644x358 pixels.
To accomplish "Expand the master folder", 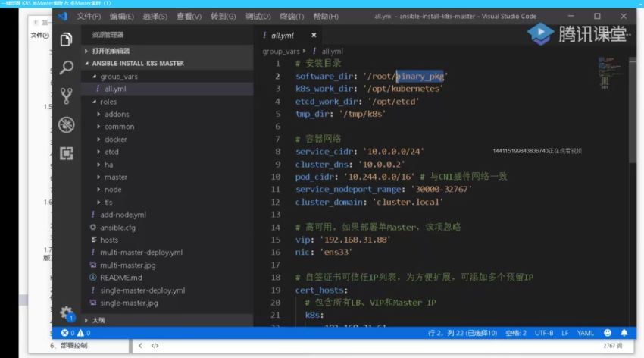I will tap(167, 177).
